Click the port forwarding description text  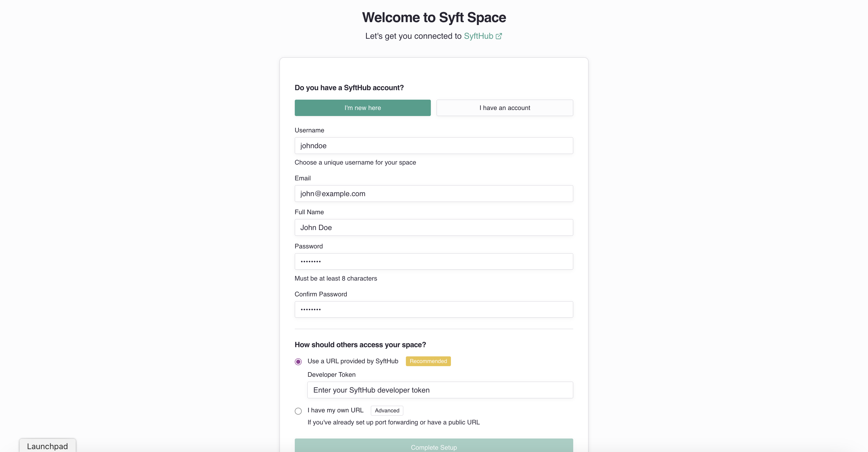[x=394, y=422]
